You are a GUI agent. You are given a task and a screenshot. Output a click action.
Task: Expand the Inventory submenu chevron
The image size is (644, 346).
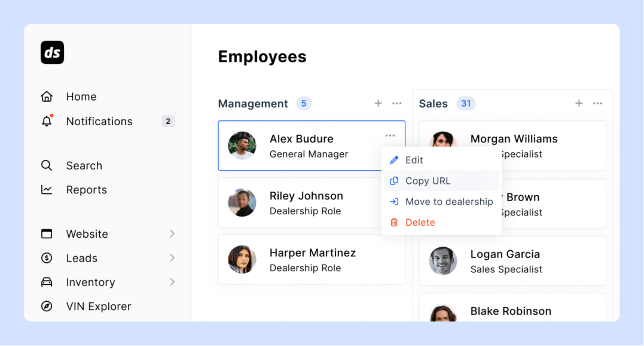172,282
